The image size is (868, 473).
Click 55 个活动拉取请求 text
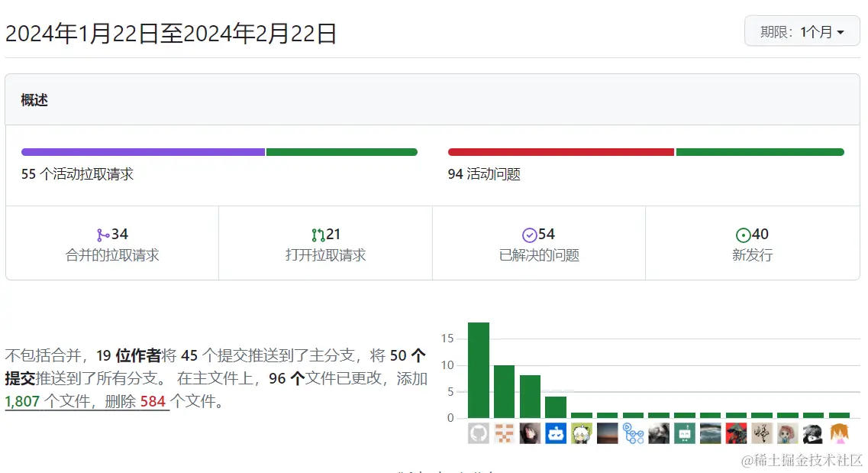pyautogui.click(x=78, y=174)
